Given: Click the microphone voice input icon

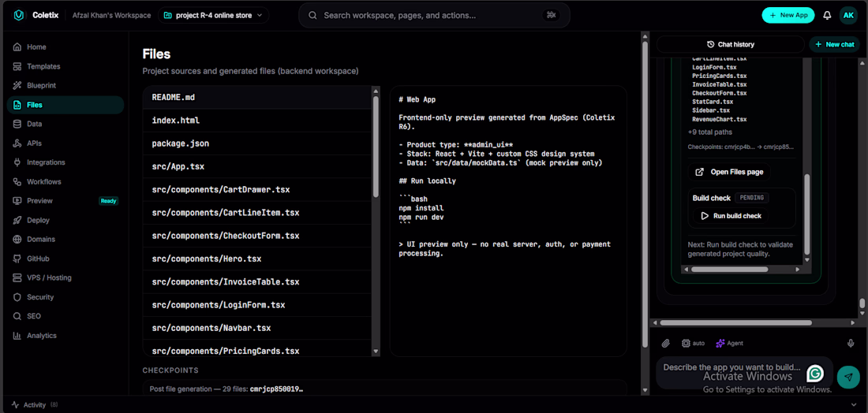Looking at the screenshot, I should tap(851, 344).
